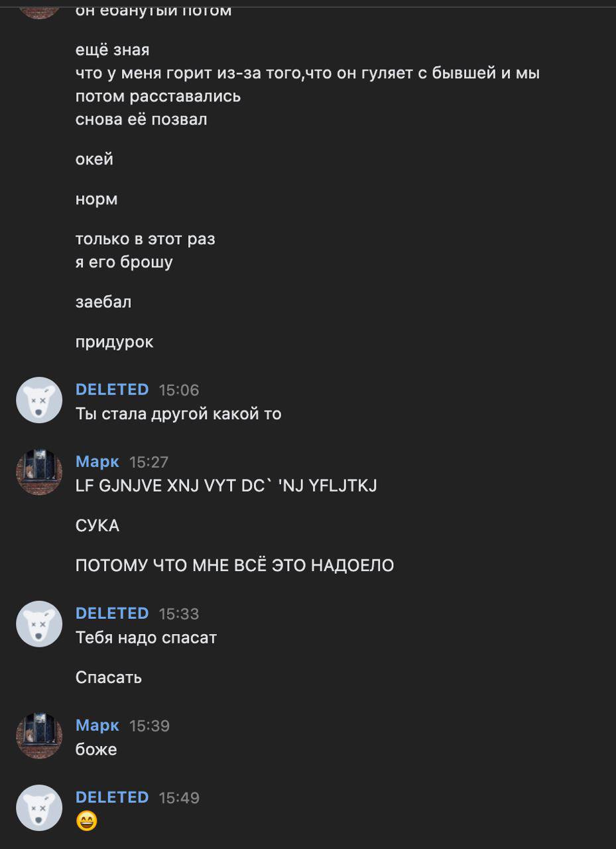Select message starting "LF GJNJVE XNJ"
616x849 pixels.
(x=226, y=486)
